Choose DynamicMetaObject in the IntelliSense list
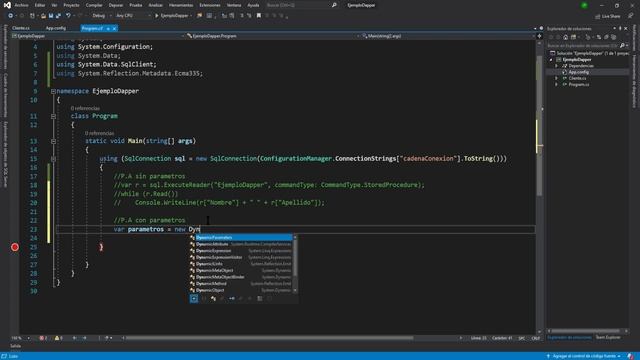The width and height of the screenshot is (640, 360). coord(241,270)
